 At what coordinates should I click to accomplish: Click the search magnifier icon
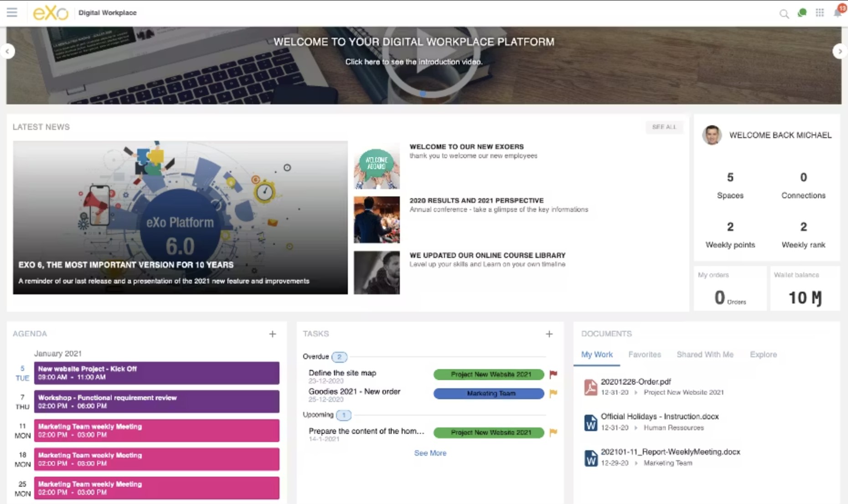click(x=784, y=14)
